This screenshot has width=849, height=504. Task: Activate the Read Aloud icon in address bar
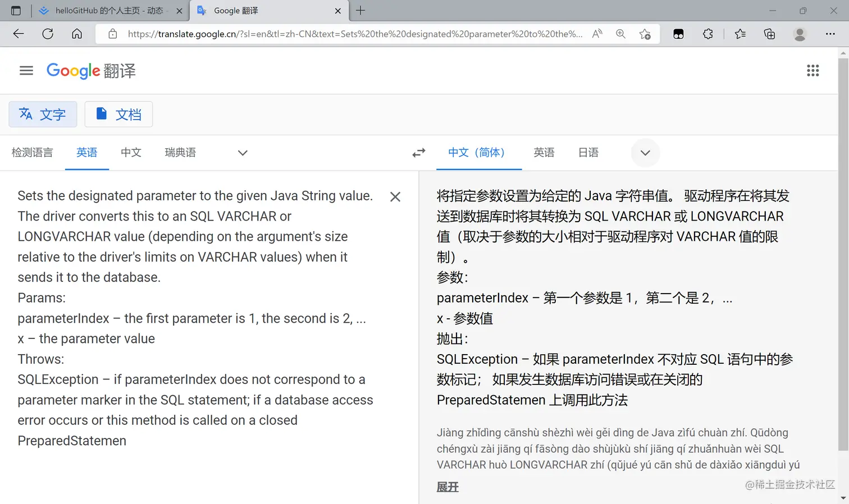coord(597,34)
